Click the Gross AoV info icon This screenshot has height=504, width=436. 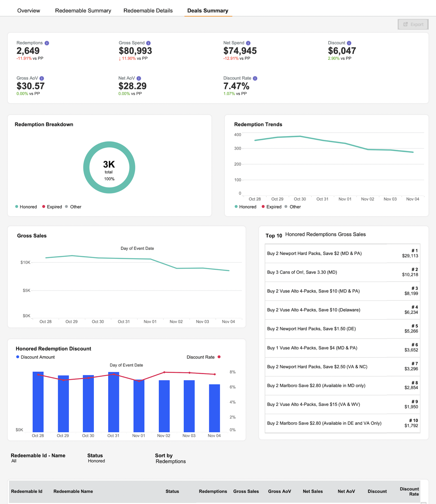coord(42,78)
